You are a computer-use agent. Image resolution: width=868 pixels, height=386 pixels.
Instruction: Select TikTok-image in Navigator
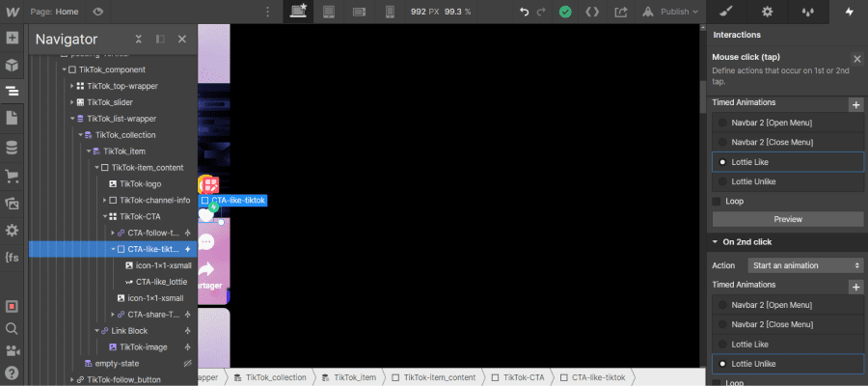[144, 347]
